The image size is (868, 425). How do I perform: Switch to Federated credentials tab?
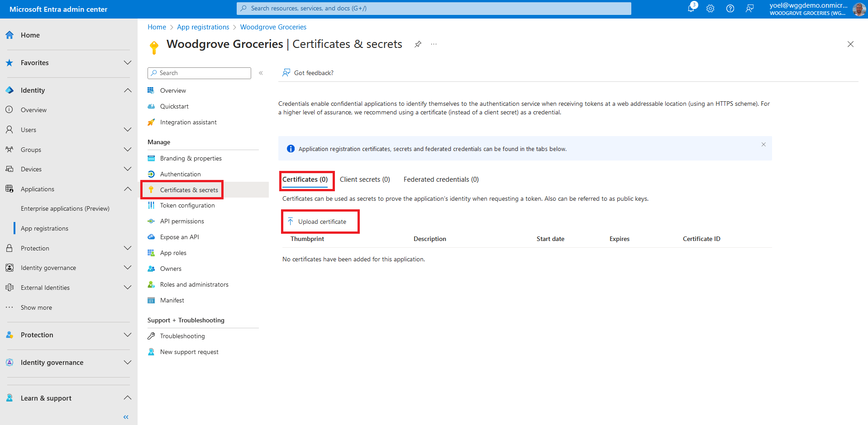441,179
